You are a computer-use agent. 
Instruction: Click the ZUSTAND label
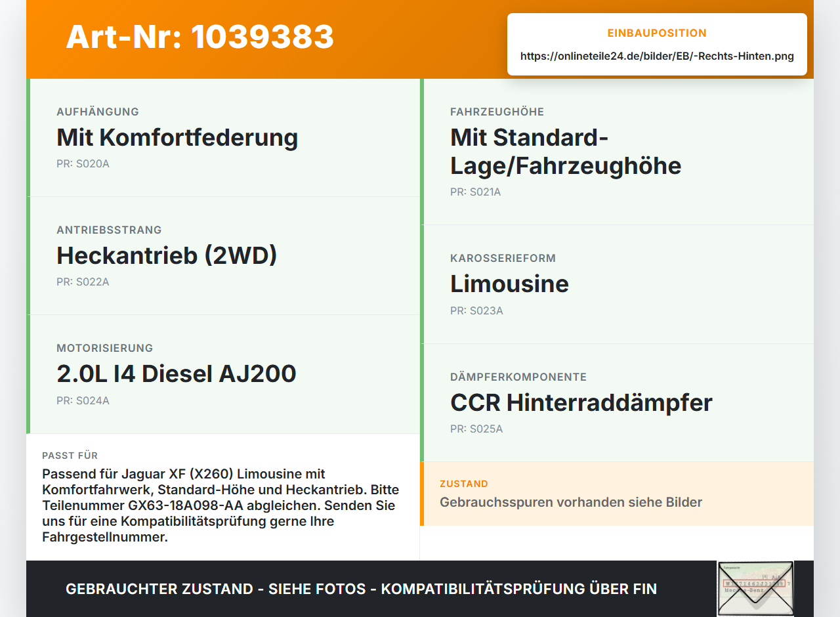(464, 484)
